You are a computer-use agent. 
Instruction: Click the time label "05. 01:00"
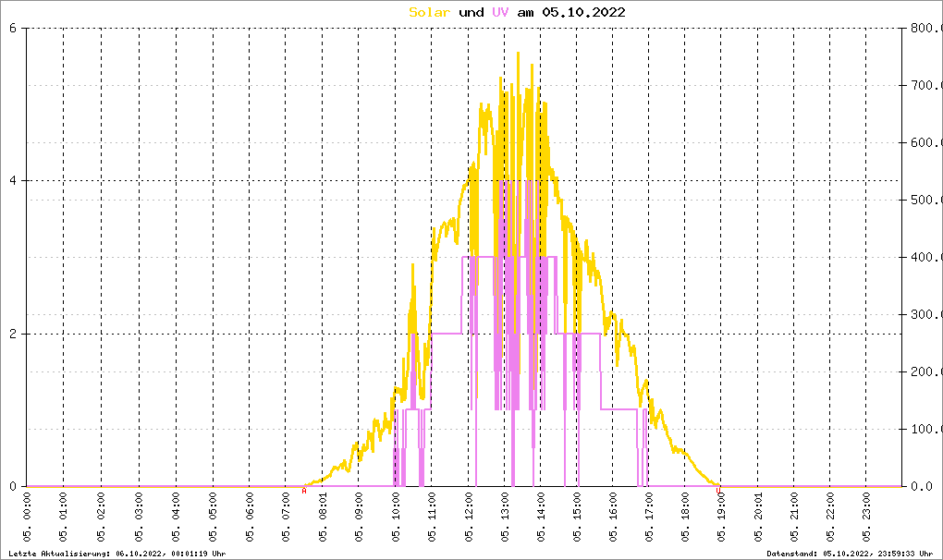pyautogui.click(x=64, y=517)
